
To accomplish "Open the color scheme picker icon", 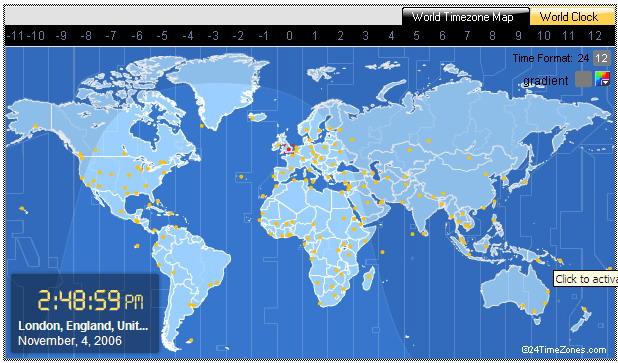I will [x=603, y=79].
